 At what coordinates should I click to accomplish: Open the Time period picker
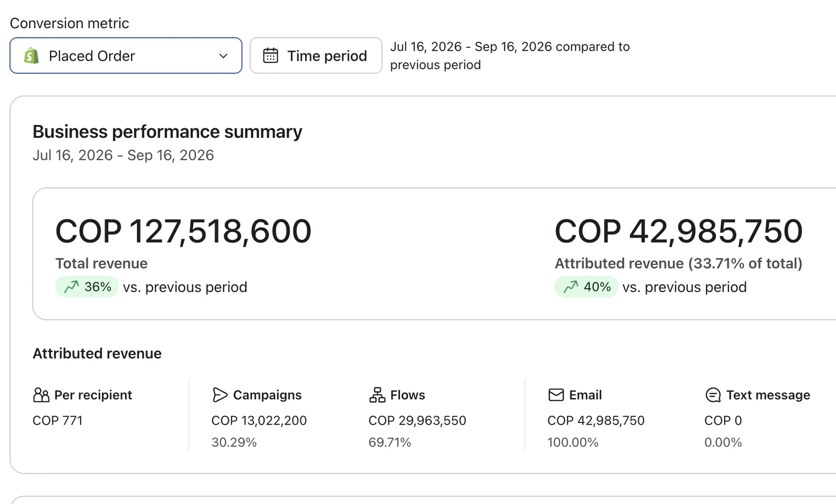pyautogui.click(x=316, y=55)
